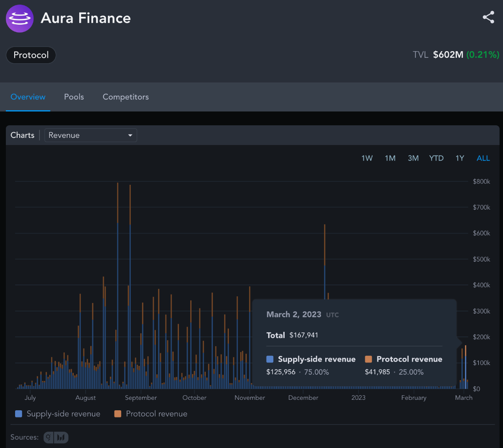This screenshot has height=448, width=503.
Task: Select the 1Y time range
Action: [x=460, y=158]
